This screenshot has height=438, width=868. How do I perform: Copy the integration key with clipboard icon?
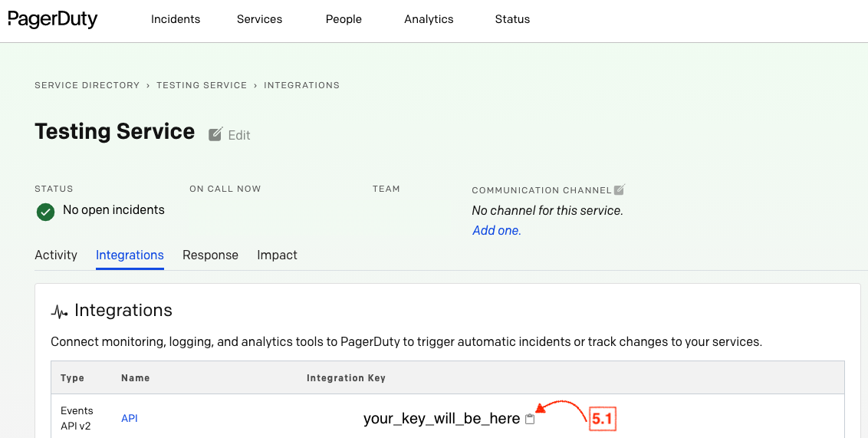coord(530,419)
